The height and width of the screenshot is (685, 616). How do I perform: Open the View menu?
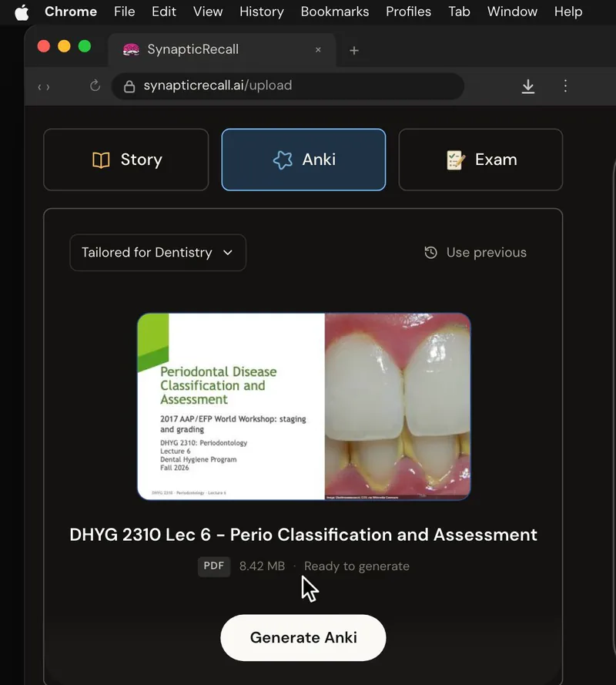(208, 12)
